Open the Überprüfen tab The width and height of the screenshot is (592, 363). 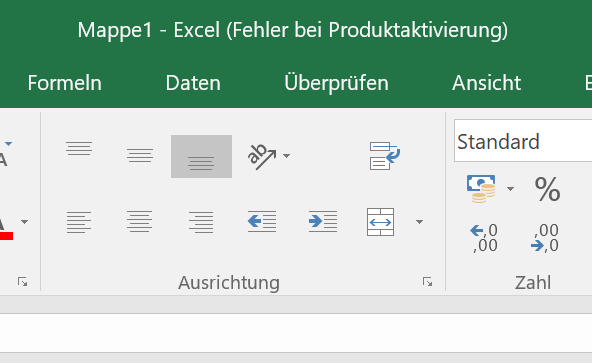click(x=336, y=83)
